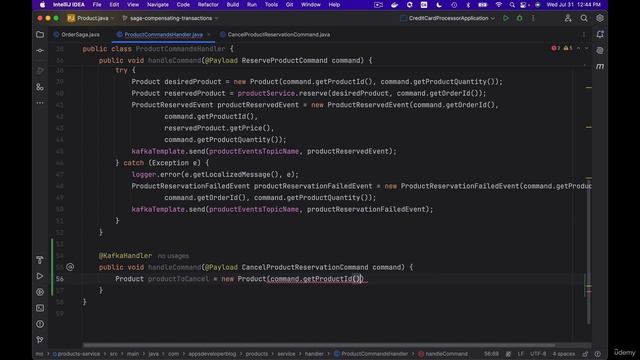The height and width of the screenshot is (360, 640).
Task: Open the Git menu
Action: (289, 5)
